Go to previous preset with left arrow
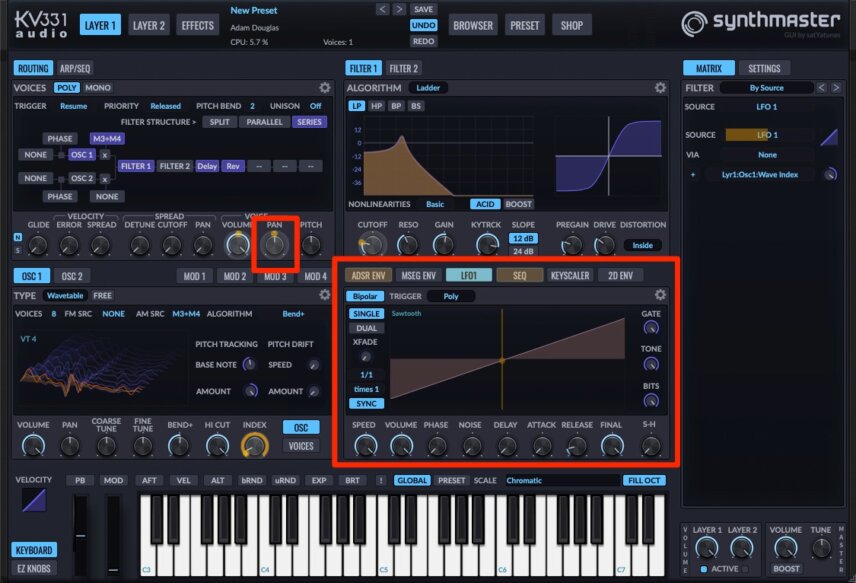This screenshot has height=583, width=856. (383, 9)
